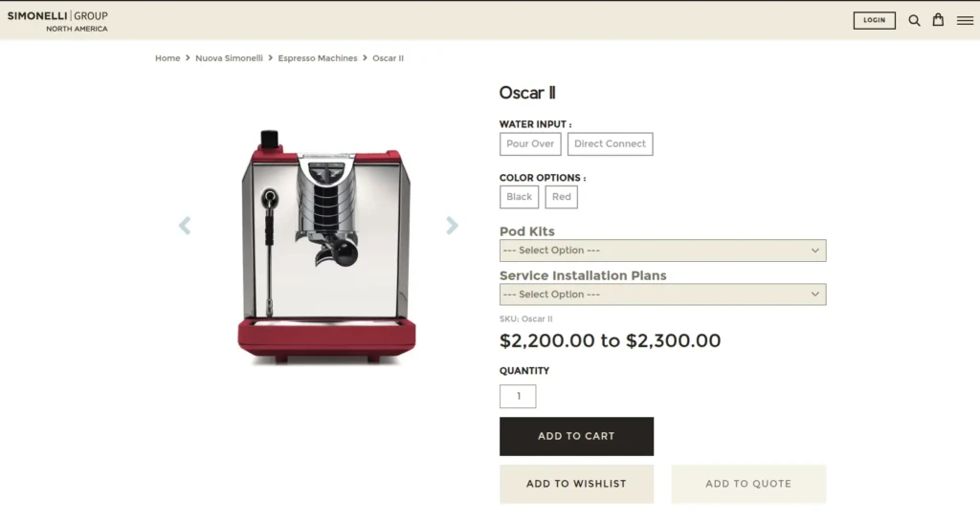
Task: Expand Service Installation Plans dropdown
Action: tap(662, 294)
